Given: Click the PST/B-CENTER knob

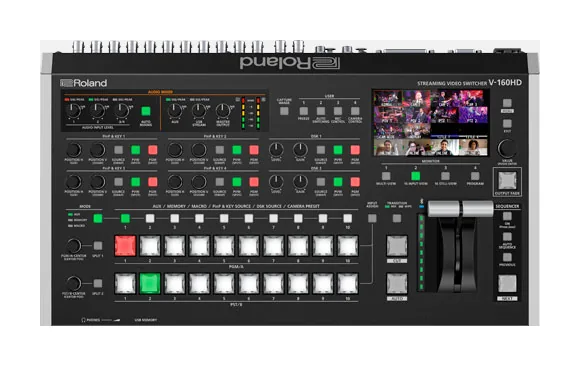Looking at the screenshot, I should [74, 283].
